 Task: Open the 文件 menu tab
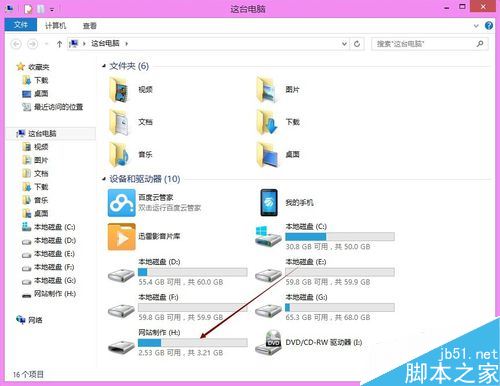tap(21, 25)
